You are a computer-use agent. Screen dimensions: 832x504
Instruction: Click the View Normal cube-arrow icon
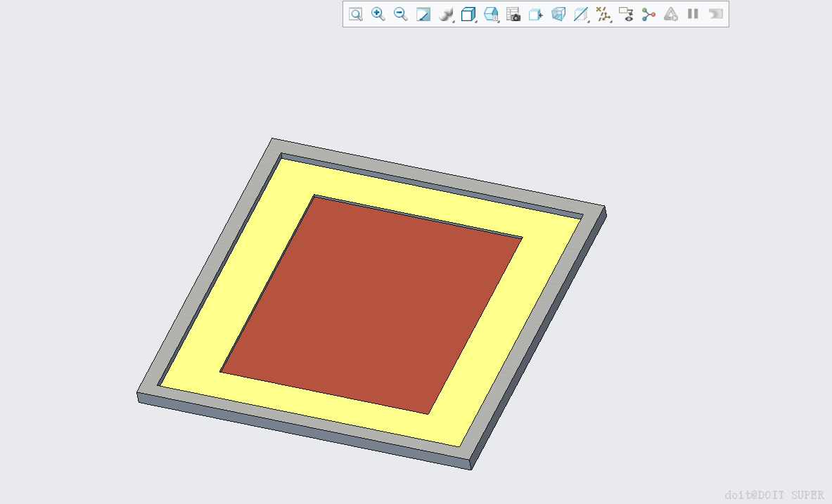536,14
